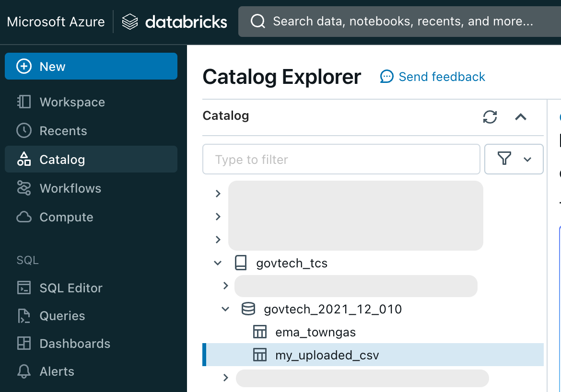The image size is (561, 392).
Task: Expand the first redacted catalog row
Action: tap(218, 194)
